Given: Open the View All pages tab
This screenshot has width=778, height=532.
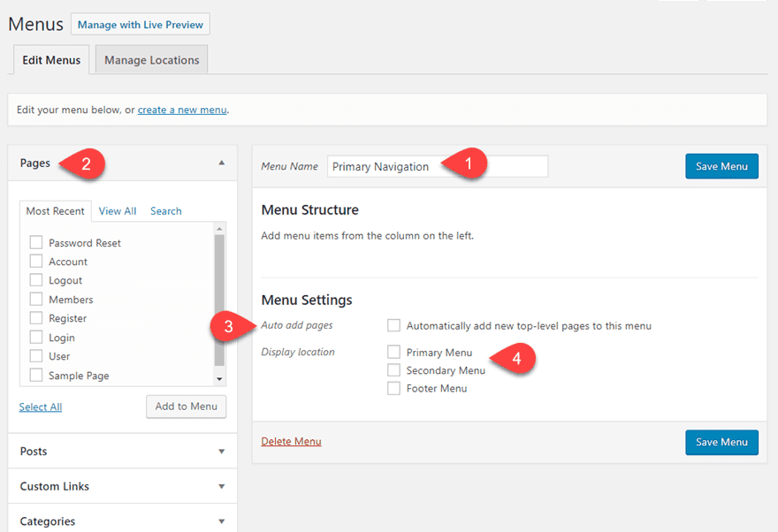Looking at the screenshot, I should pyautogui.click(x=118, y=211).
